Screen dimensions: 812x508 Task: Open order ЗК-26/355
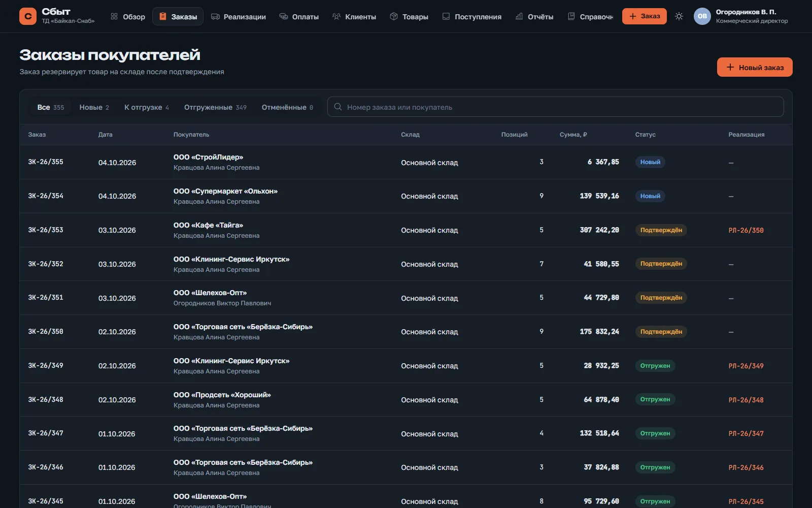point(46,162)
